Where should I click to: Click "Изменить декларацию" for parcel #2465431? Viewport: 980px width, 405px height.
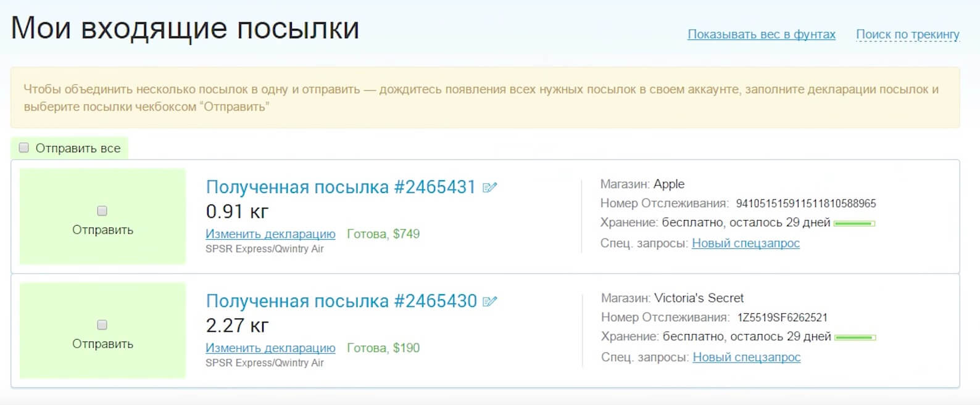[x=270, y=234]
